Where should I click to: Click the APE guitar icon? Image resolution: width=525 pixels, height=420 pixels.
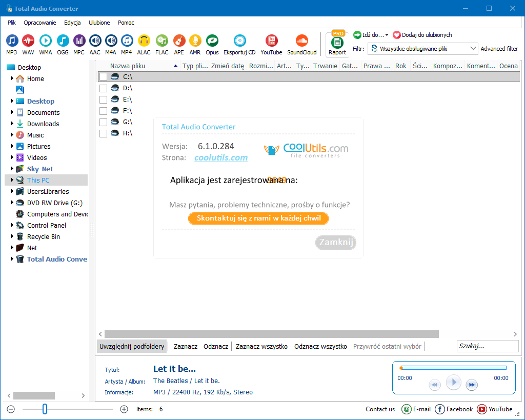pyautogui.click(x=179, y=41)
